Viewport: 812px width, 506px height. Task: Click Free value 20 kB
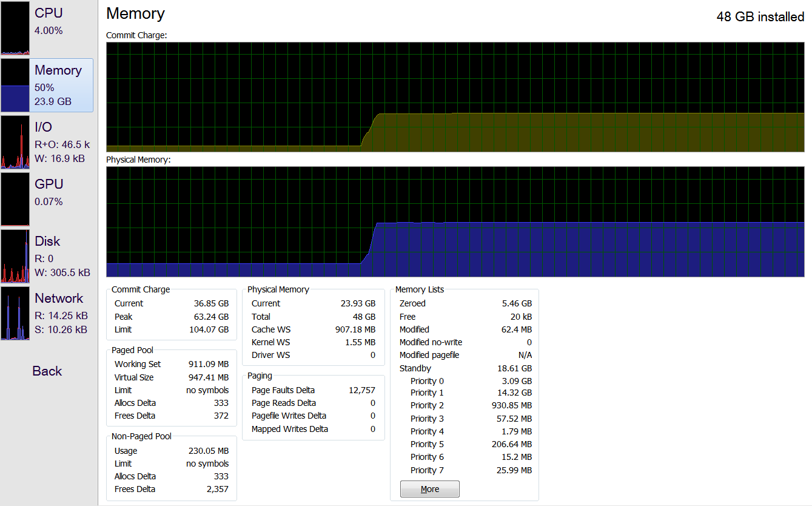pos(521,317)
